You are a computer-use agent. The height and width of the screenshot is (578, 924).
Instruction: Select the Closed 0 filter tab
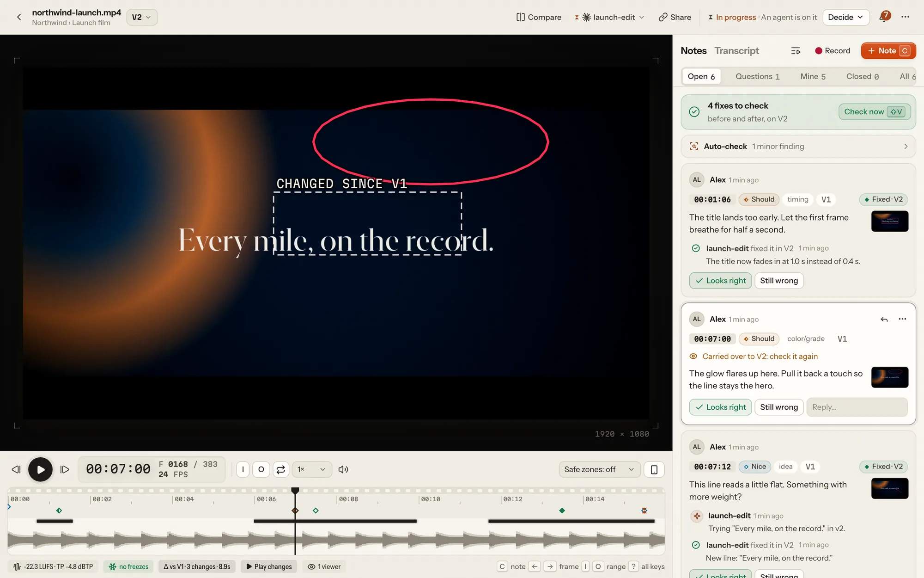862,76
